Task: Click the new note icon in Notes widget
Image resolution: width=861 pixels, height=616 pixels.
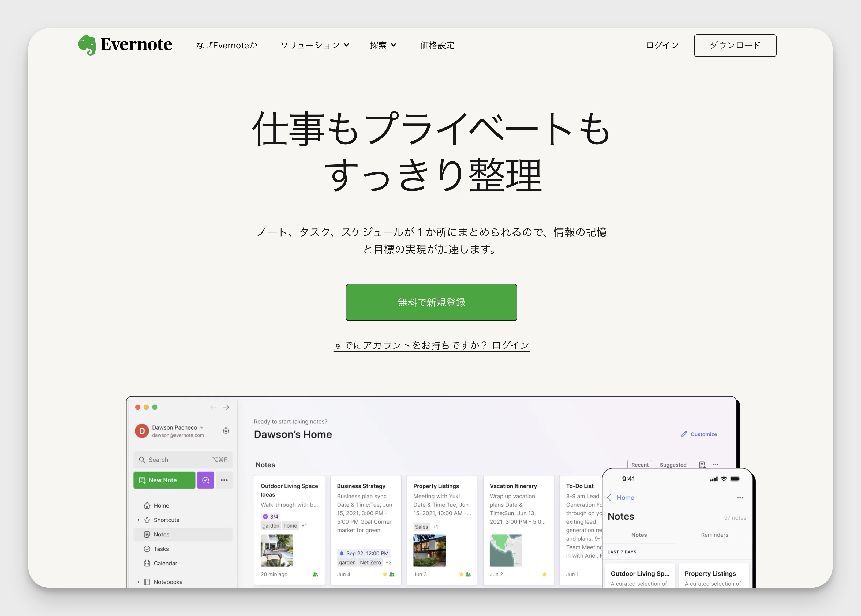Action: tap(702, 465)
